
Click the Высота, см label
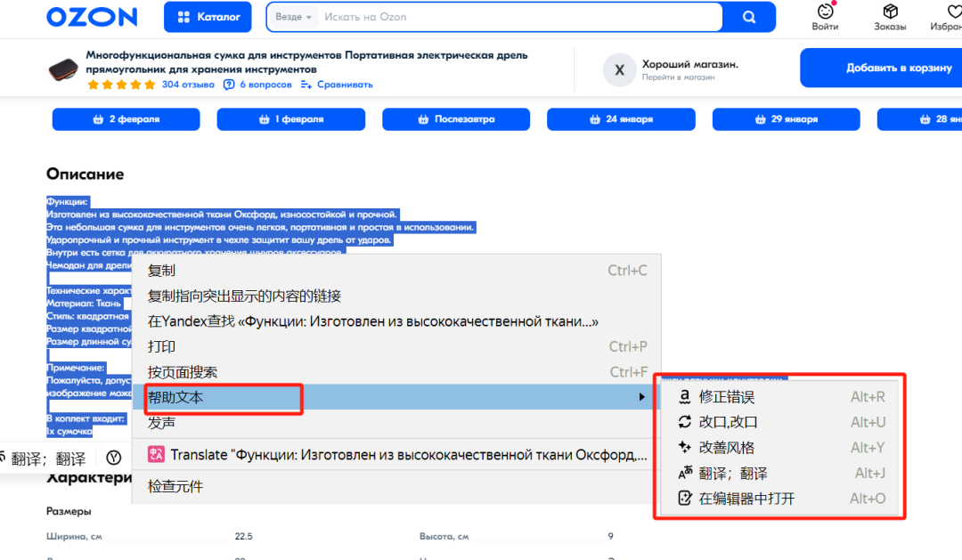click(x=444, y=537)
